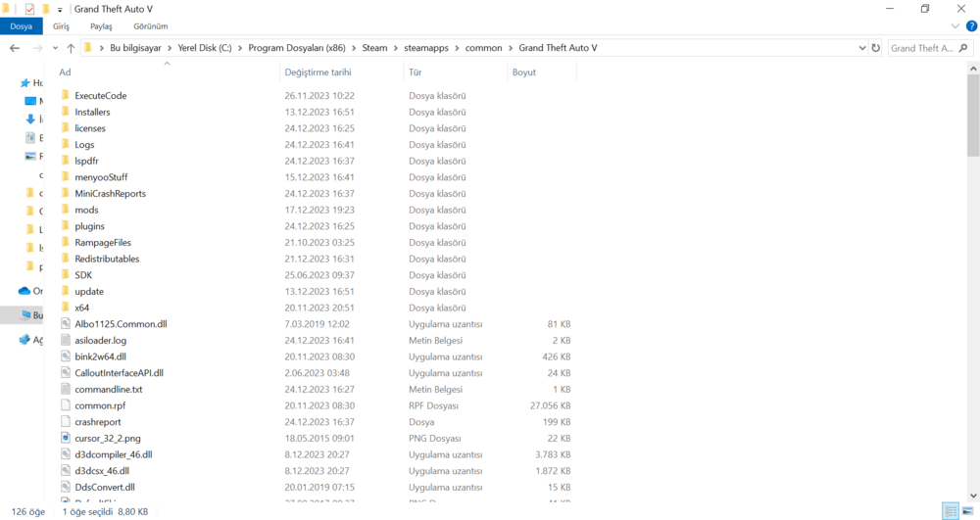Image resolution: width=980 pixels, height=520 pixels.
Task: Click the ExecuteCode folder icon
Action: [65, 96]
